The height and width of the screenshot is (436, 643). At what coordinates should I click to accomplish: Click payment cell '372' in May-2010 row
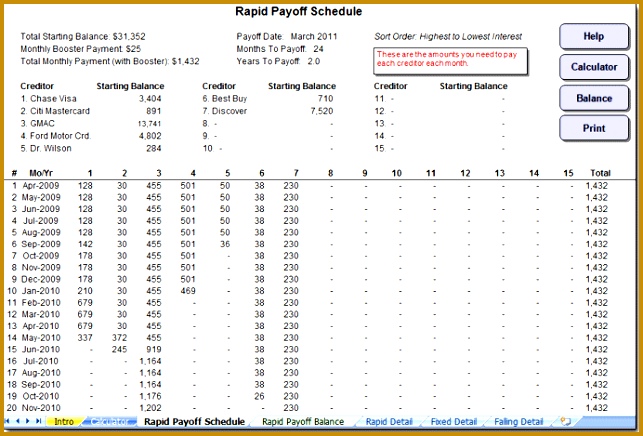(119, 338)
